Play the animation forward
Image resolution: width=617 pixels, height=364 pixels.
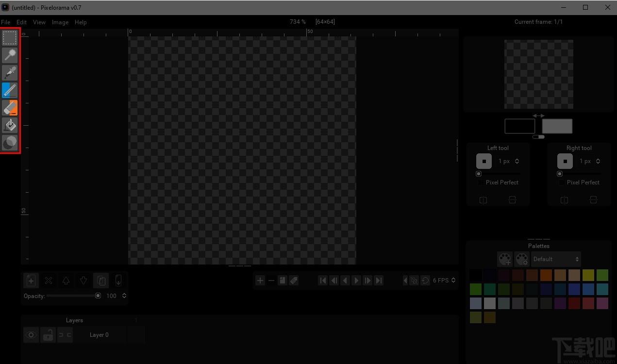pos(356,281)
